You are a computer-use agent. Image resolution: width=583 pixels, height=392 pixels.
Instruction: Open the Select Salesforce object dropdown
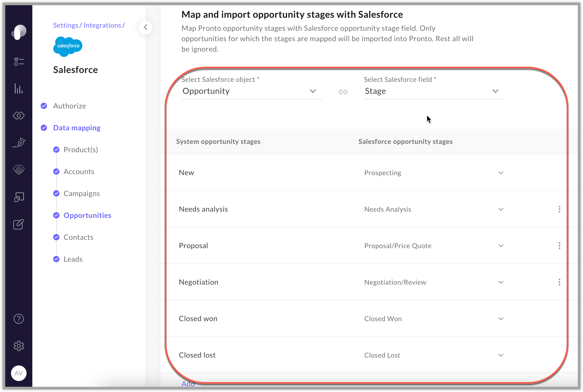click(x=313, y=91)
